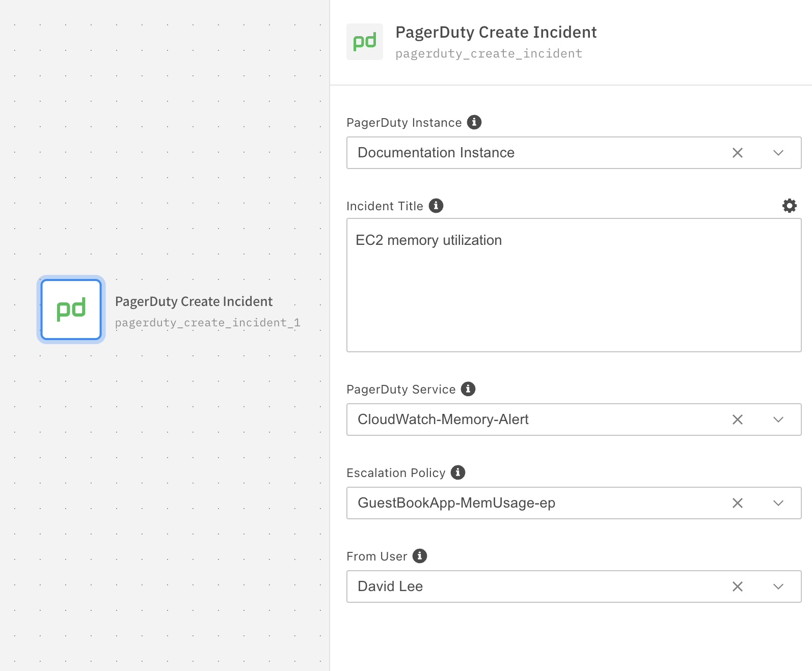
Task: Click the PagerDuty logo in panel header
Action: coord(365,42)
